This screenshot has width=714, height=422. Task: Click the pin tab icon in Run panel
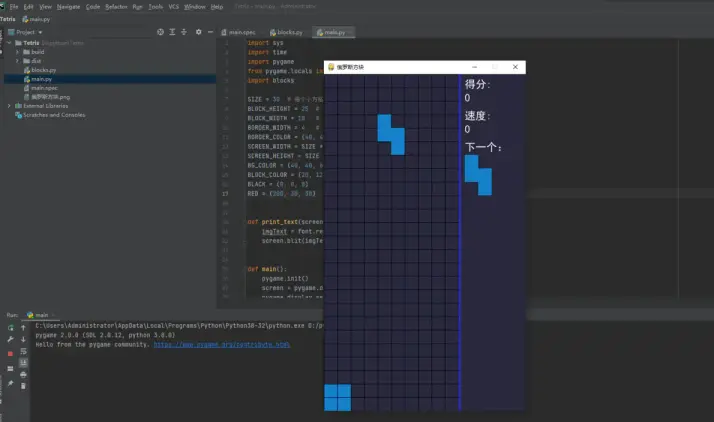pos(10,383)
